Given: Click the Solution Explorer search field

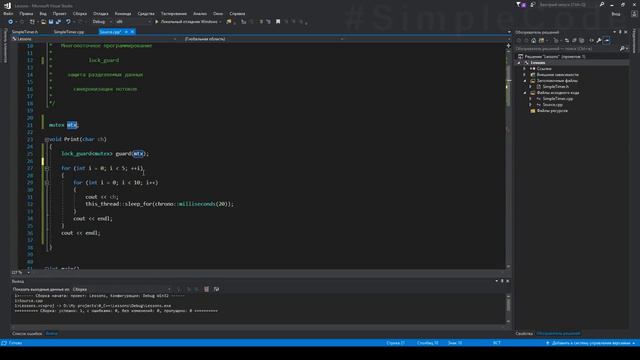Looking at the screenshot, I should pos(567,49).
